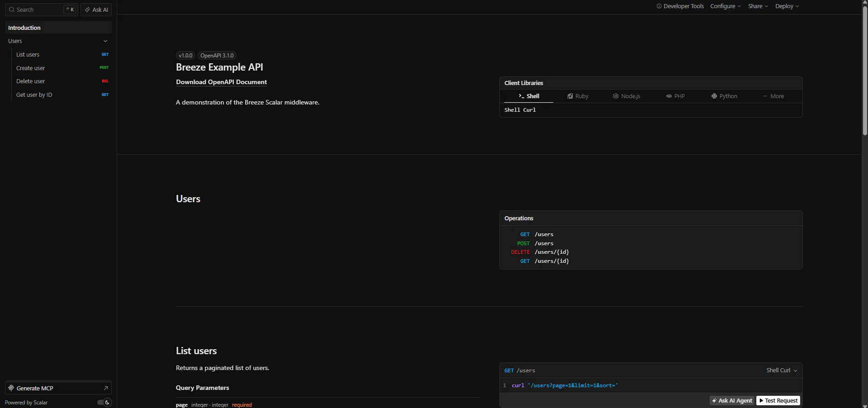This screenshot has height=408, width=868.
Task: Go to Delete user in sidebar
Action: pos(62,81)
